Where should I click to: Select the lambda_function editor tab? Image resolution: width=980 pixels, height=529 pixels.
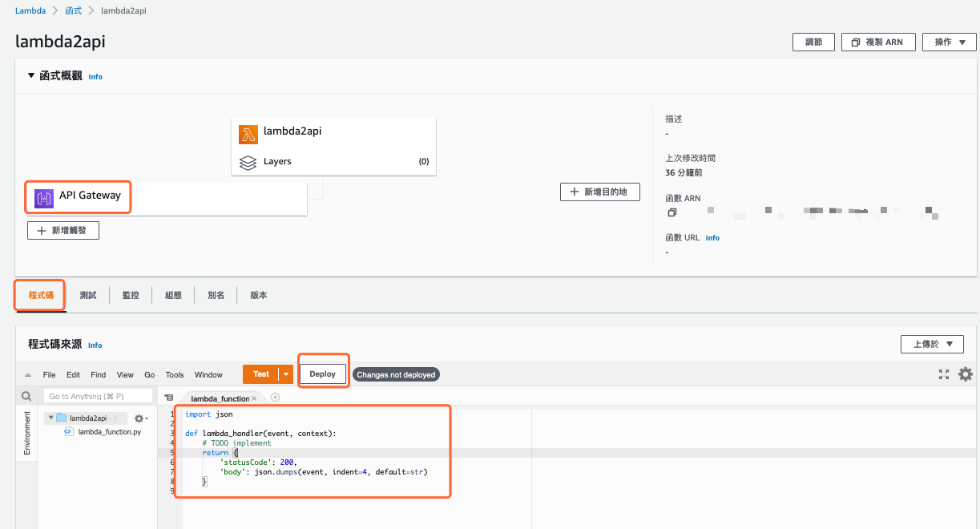point(220,398)
